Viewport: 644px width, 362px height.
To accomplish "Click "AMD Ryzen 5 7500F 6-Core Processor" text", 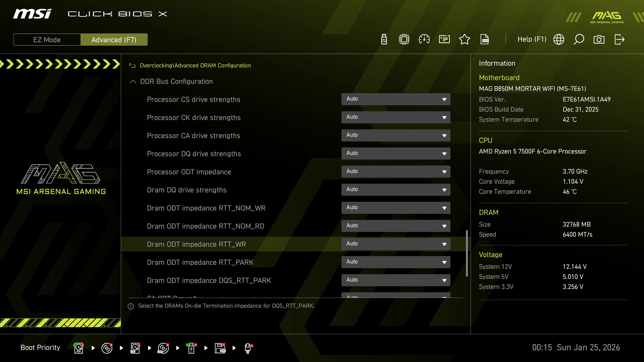I will (x=533, y=152).
